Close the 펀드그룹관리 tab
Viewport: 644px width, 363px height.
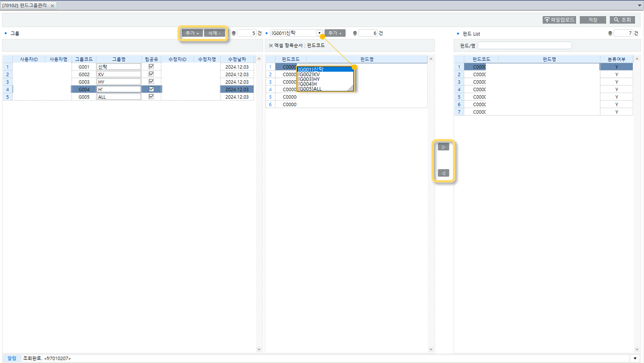pos(52,6)
